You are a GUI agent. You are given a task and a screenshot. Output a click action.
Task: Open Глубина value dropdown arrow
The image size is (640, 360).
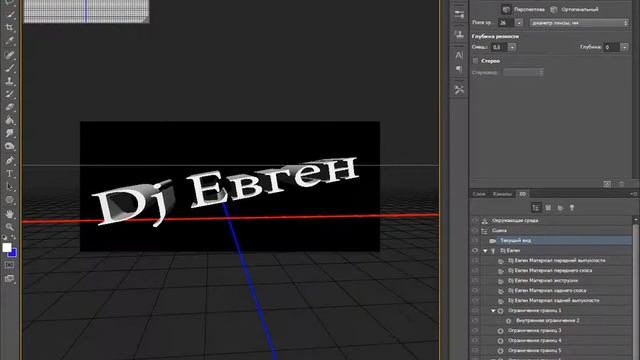[x=624, y=47]
